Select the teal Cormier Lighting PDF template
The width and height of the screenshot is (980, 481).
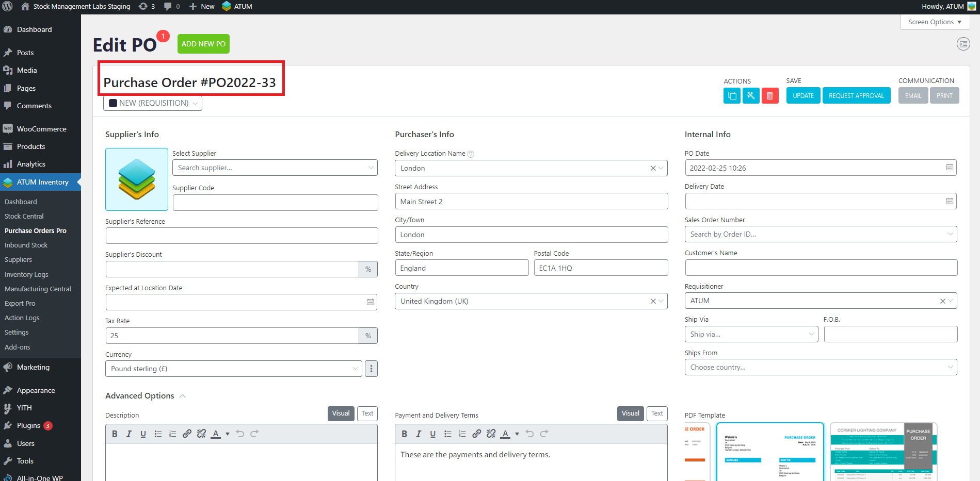click(x=883, y=452)
